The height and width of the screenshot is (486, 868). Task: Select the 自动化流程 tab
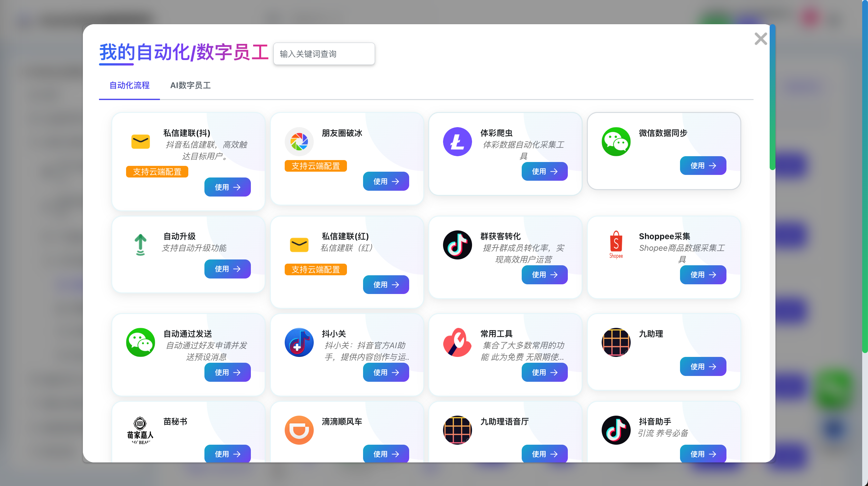click(129, 85)
